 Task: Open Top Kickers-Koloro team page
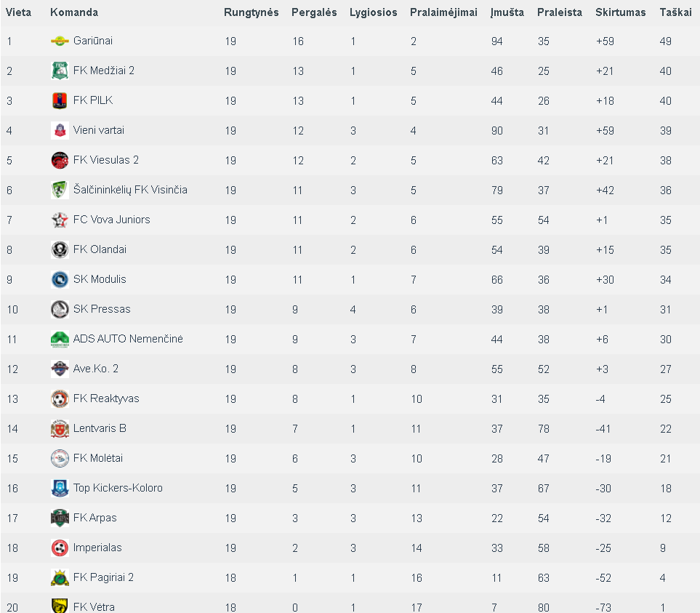point(118,488)
